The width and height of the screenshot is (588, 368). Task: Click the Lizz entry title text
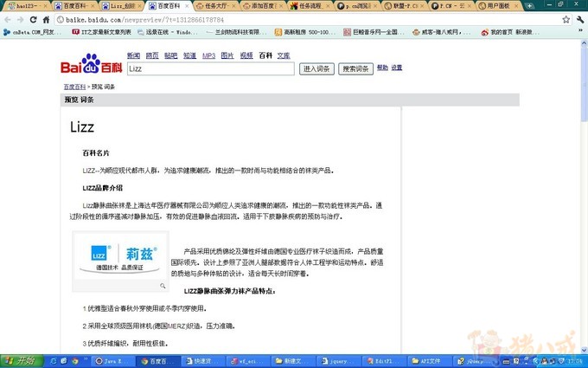pyautogui.click(x=82, y=127)
